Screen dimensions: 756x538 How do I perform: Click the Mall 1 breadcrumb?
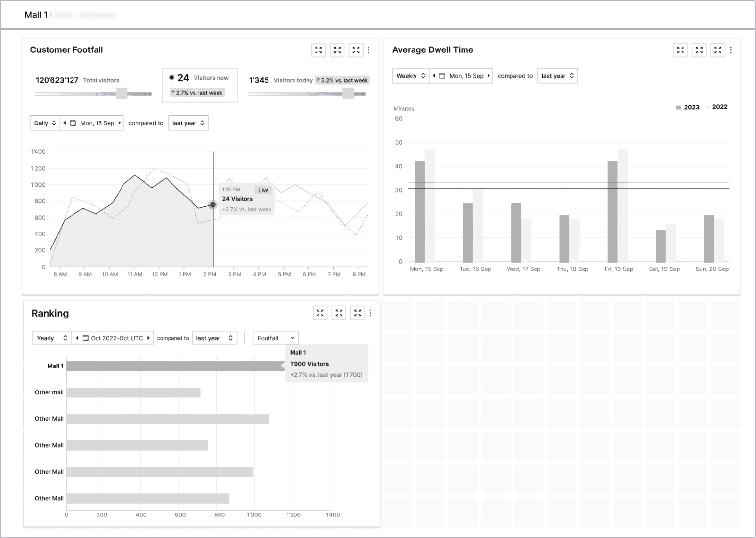click(x=36, y=15)
